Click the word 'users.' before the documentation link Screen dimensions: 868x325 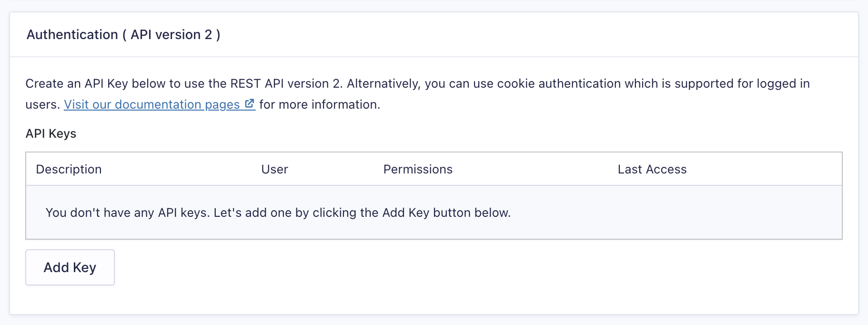point(42,104)
